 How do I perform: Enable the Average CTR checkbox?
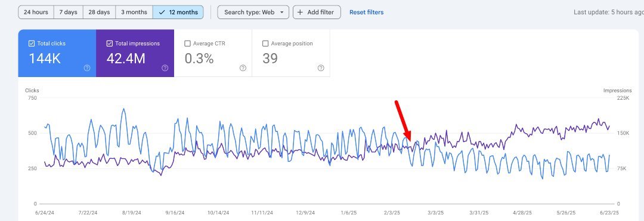(187, 44)
